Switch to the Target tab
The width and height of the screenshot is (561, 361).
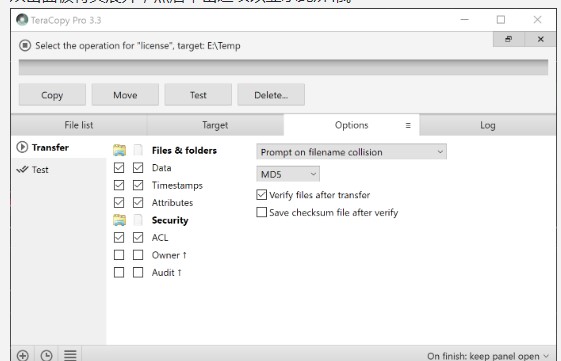click(x=215, y=125)
